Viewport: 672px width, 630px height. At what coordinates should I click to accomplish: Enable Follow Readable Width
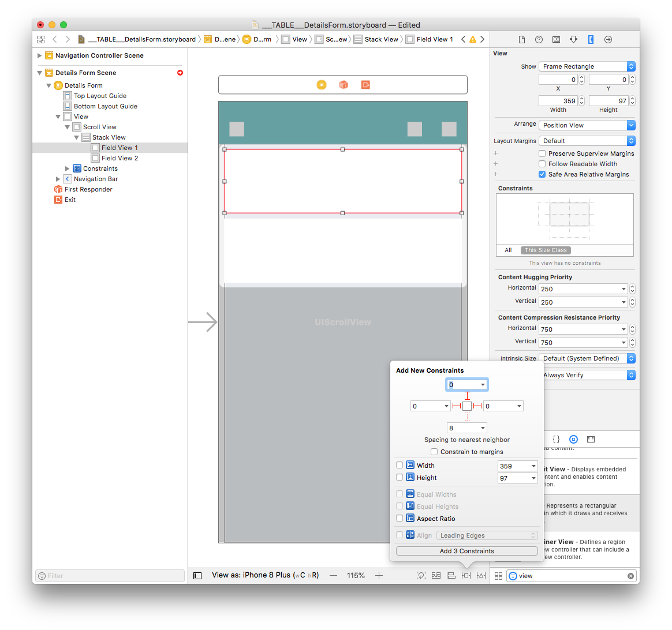[542, 164]
